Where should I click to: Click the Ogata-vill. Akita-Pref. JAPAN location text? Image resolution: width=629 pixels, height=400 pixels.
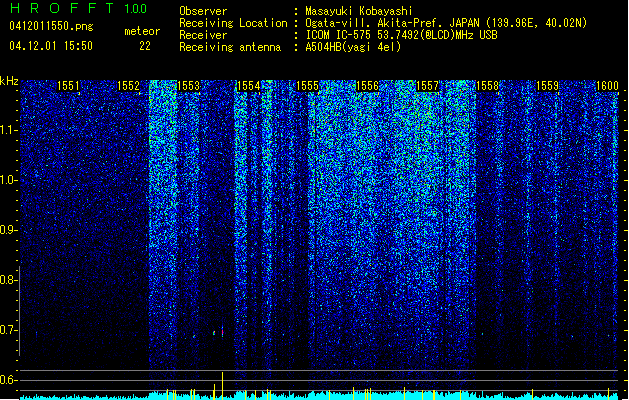point(446,23)
